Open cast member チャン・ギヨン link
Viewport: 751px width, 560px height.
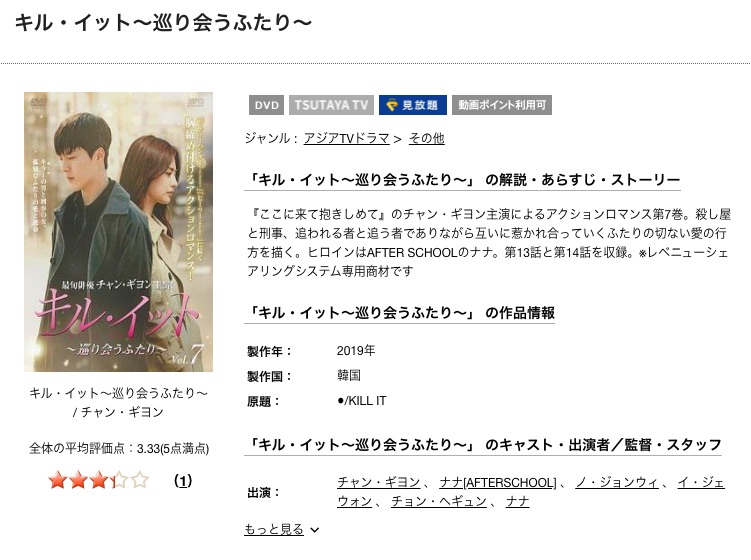click(378, 482)
